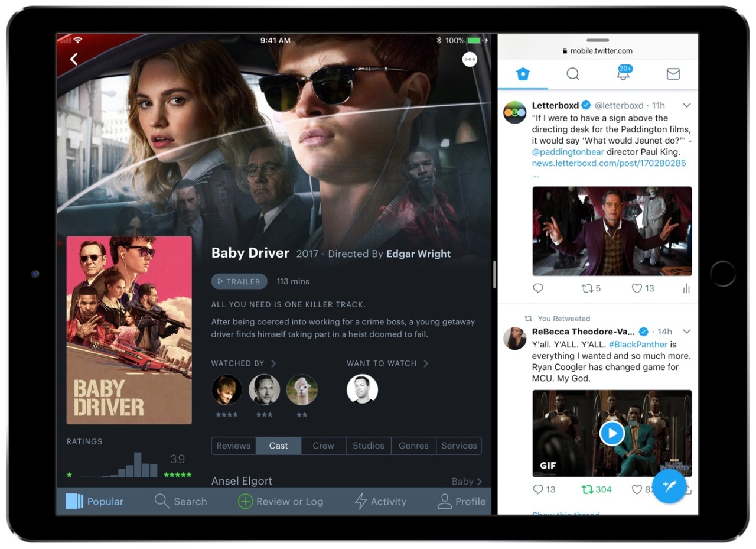Open the @paddingtonbear mention

[568, 152]
